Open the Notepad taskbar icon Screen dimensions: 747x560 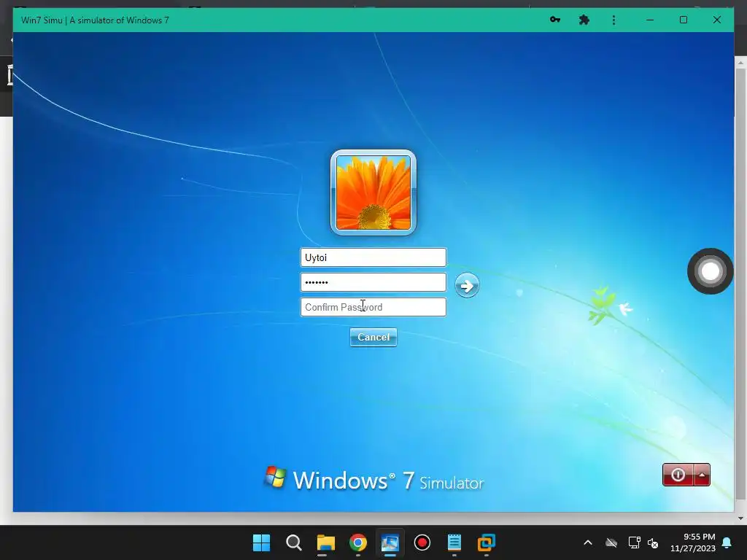point(454,542)
